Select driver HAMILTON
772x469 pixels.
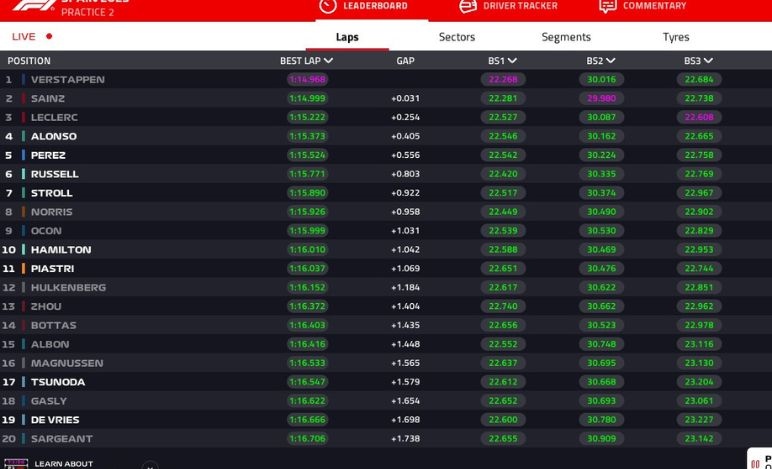[x=61, y=250]
